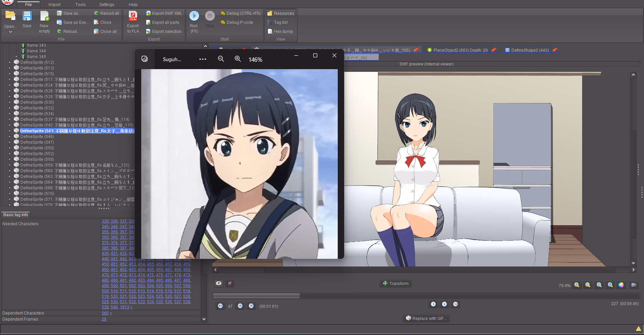Expand the frame 345 tree node
Viewport: 644px width, 335px height.
pos(16,57)
